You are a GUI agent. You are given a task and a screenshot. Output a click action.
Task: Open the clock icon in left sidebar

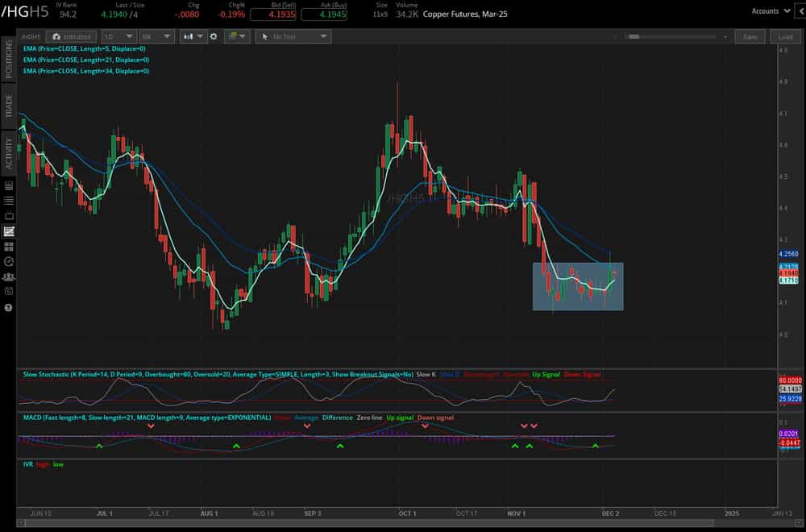[x=9, y=262]
